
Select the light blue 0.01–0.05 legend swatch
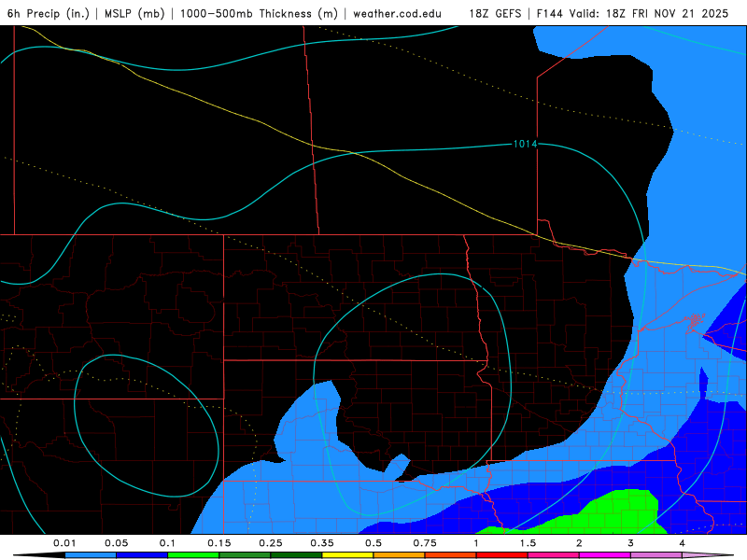tap(91, 555)
